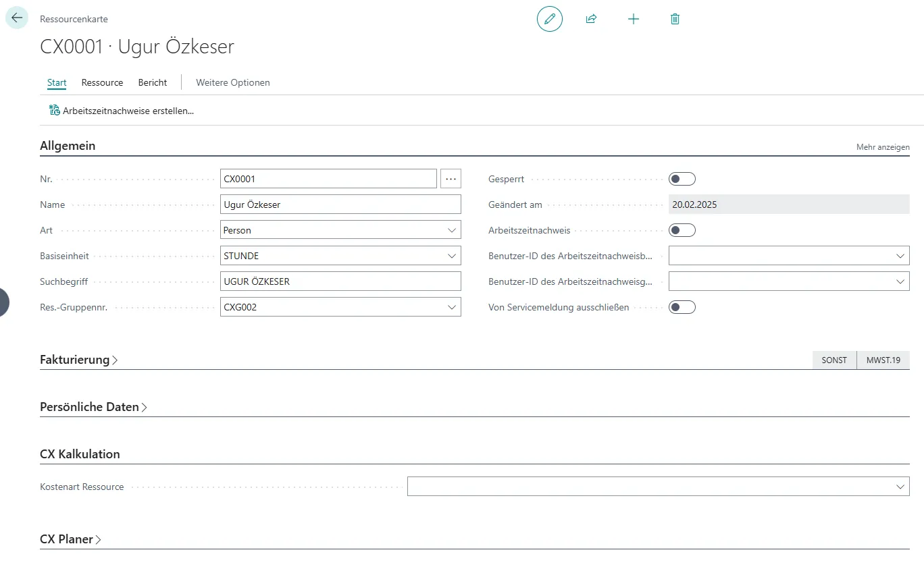Open the Res.-Gruppennr. dropdown
924x573 pixels.
pyautogui.click(x=451, y=307)
